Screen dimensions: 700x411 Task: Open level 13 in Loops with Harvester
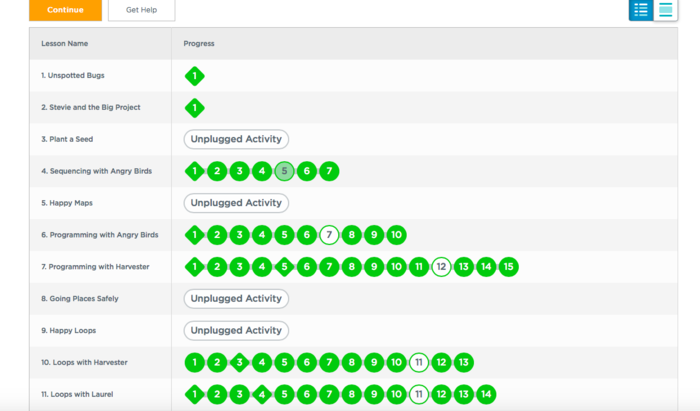pyautogui.click(x=463, y=362)
